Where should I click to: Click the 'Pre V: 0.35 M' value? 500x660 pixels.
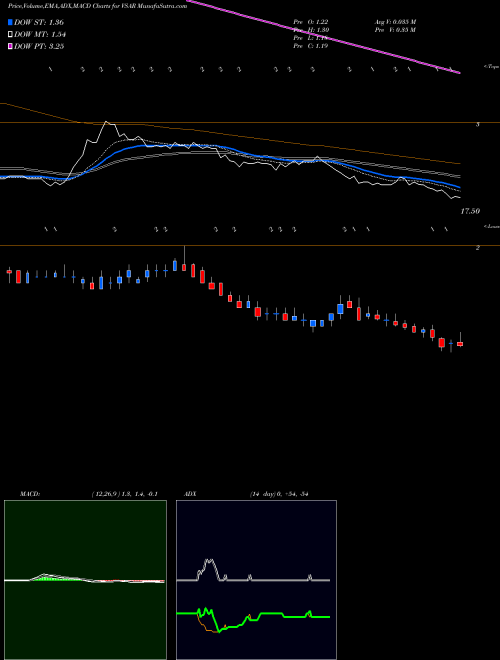pos(395,30)
